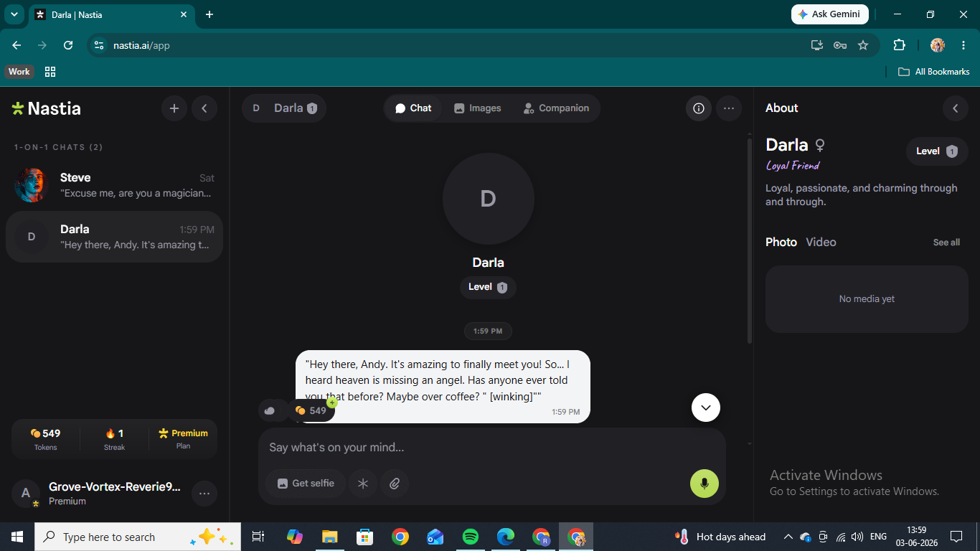Switch to the Companion tab
The height and width of the screenshot is (551, 980).
click(556, 108)
